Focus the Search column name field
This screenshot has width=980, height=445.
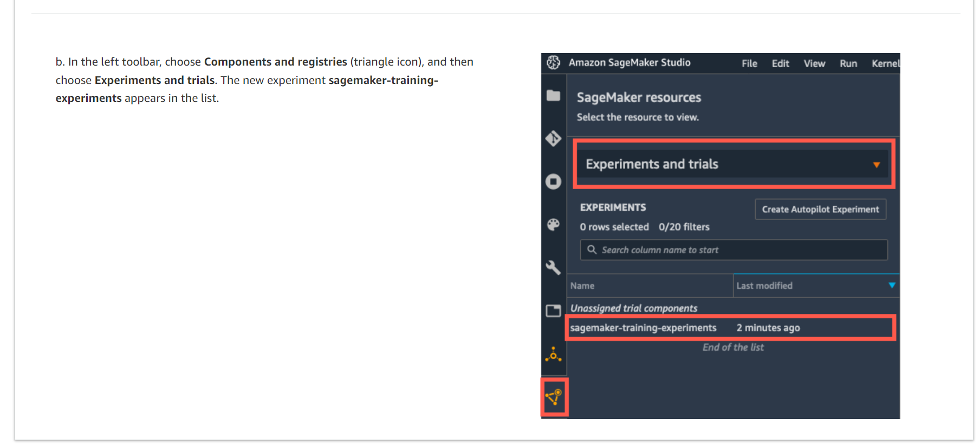[734, 250]
